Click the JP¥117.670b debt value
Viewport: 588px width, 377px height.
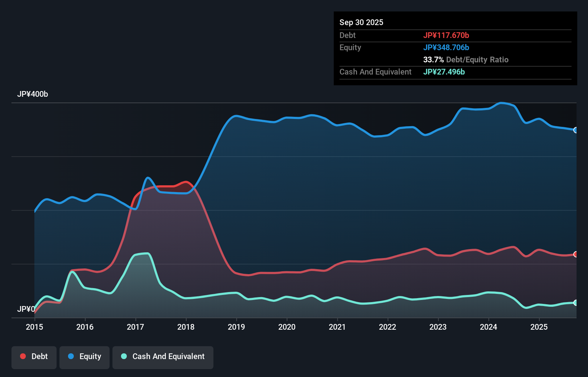[446, 35]
